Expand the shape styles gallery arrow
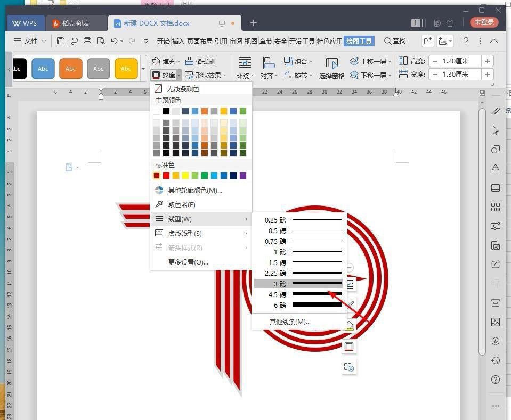 click(143, 68)
